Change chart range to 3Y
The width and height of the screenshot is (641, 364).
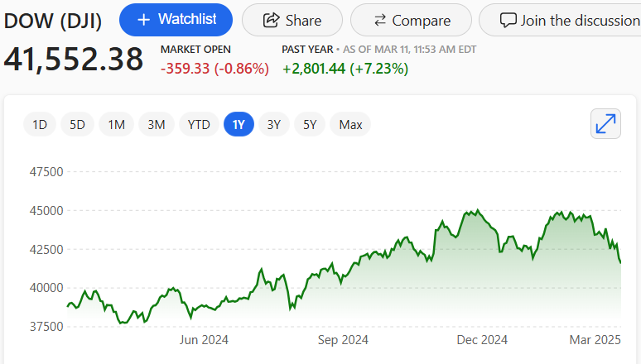click(x=274, y=125)
